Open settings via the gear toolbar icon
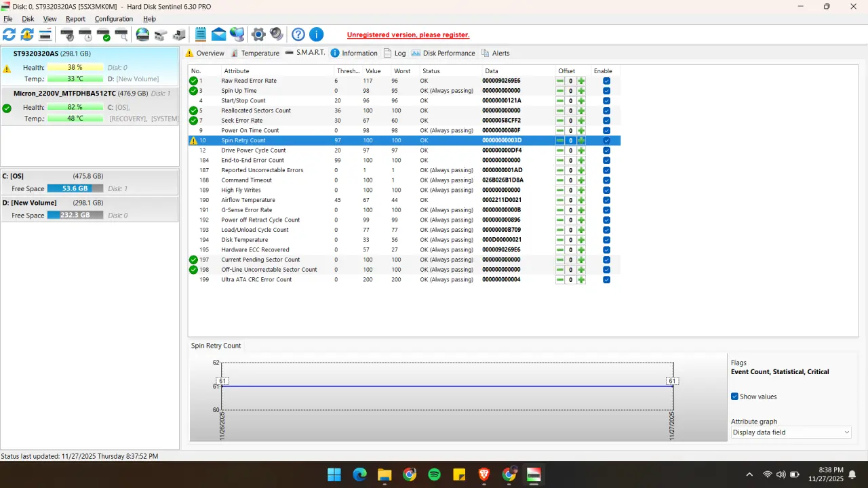The width and height of the screenshot is (868, 488). click(x=258, y=35)
